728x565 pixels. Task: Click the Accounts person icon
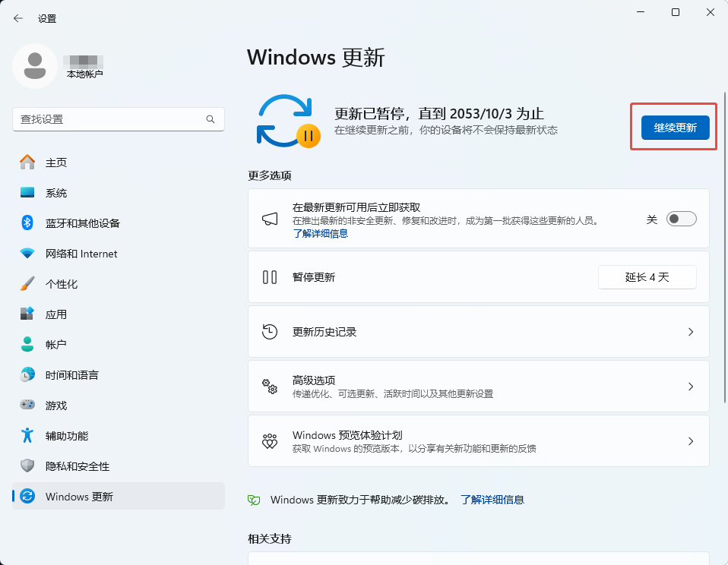[x=27, y=344]
